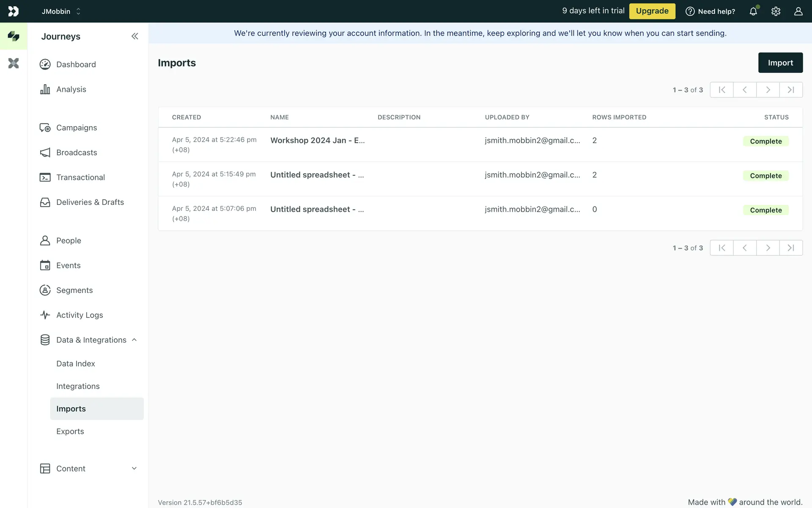Image resolution: width=812 pixels, height=508 pixels.
Task: Click the yellow Upgrade button
Action: [652, 11]
